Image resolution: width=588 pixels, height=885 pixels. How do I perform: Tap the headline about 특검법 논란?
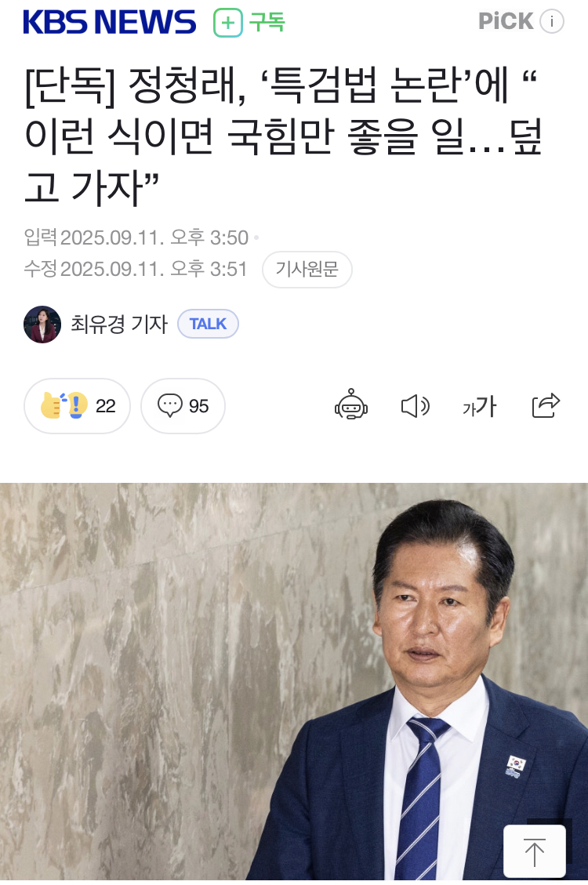(282, 136)
